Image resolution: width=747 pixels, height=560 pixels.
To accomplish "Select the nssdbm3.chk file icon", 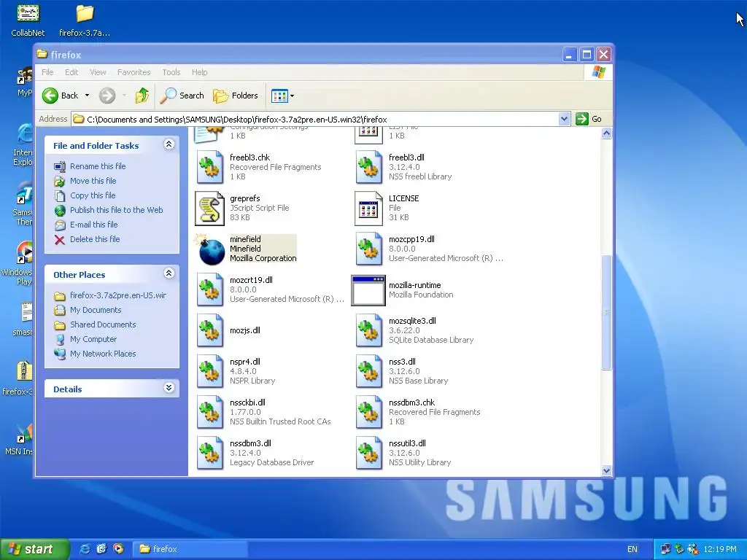I will coord(368,413).
